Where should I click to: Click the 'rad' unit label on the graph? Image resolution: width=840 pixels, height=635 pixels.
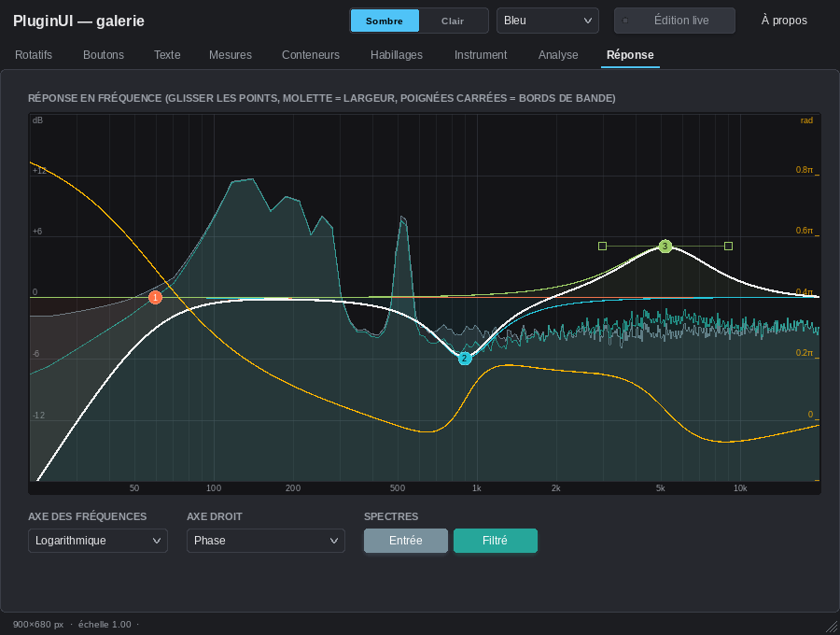click(806, 120)
